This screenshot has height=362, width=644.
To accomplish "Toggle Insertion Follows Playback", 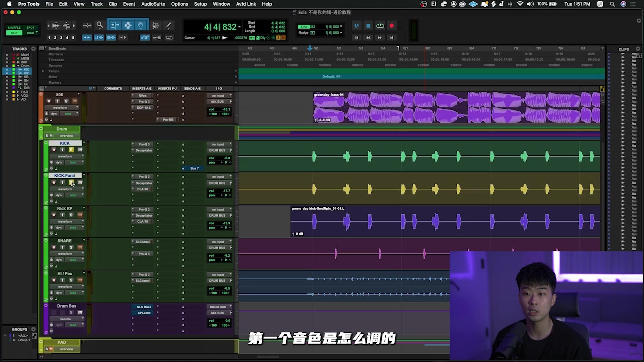I will tap(123, 37).
